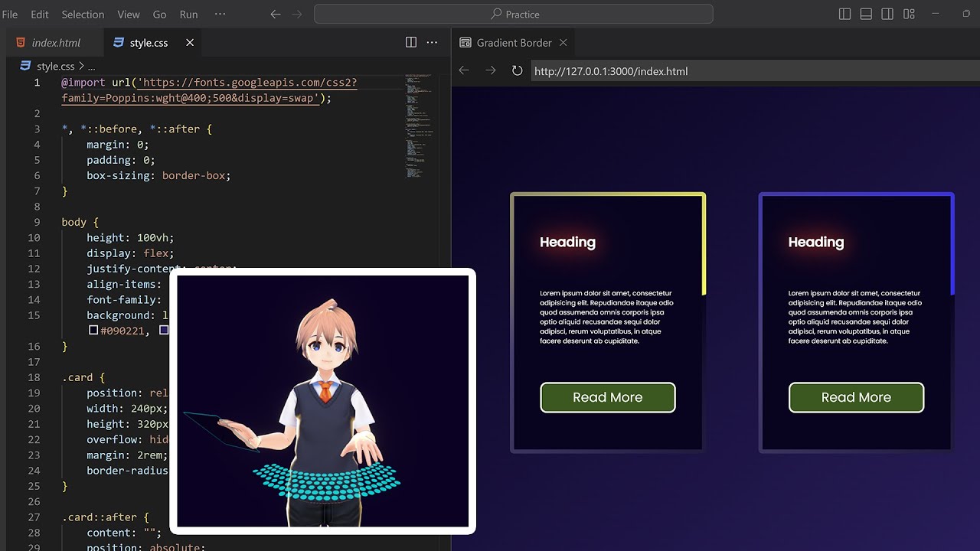980x551 pixels.
Task: Place cursor on 'box-sizing: border-box;' line
Action: [x=158, y=175]
